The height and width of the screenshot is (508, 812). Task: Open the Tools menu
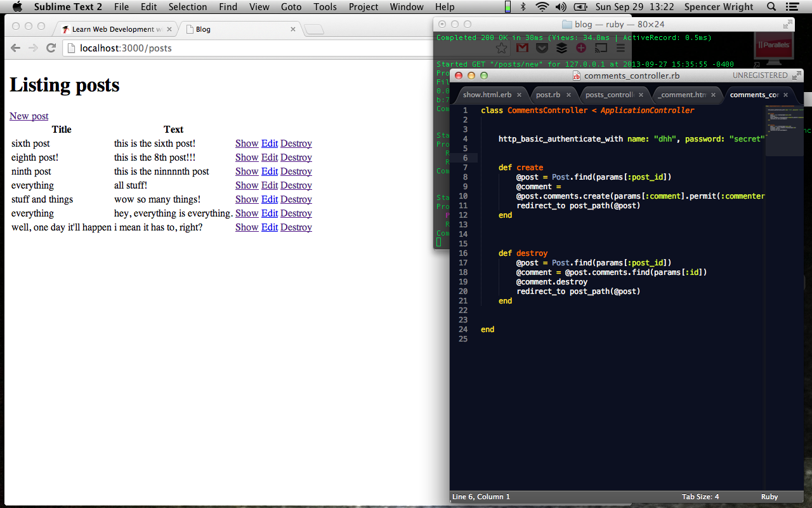pyautogui.click(x=325, y=7)
